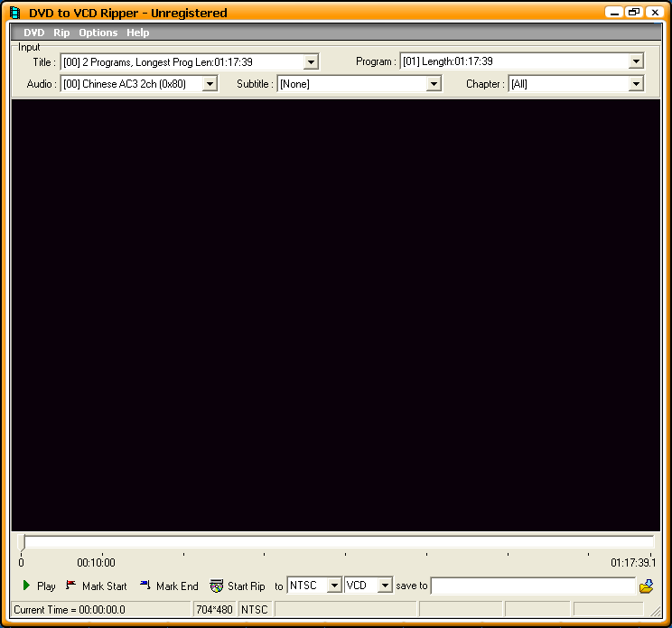Screen dimensions: 672x628
Task: Click the green Play triangle icon
Action: [x=26, y=586]
